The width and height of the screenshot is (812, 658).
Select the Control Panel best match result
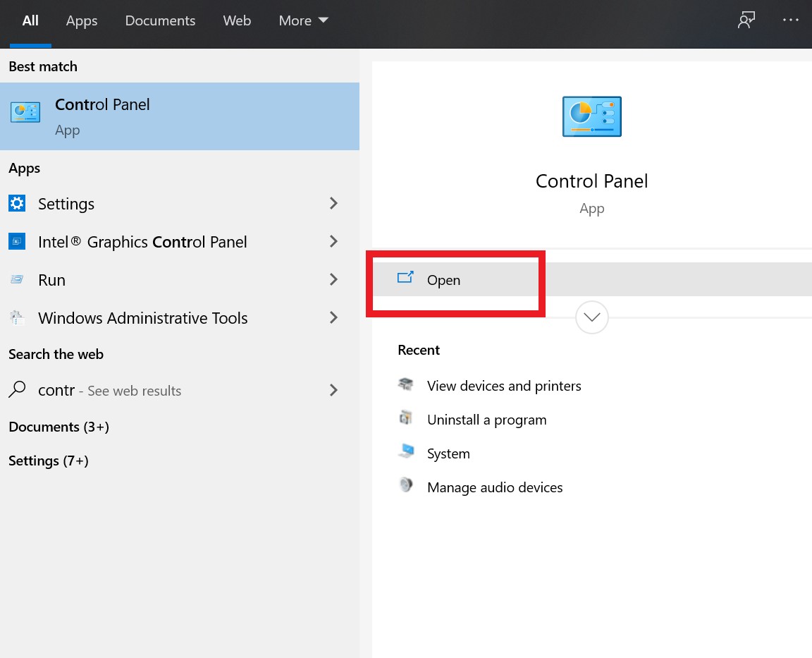pos(180,116)
